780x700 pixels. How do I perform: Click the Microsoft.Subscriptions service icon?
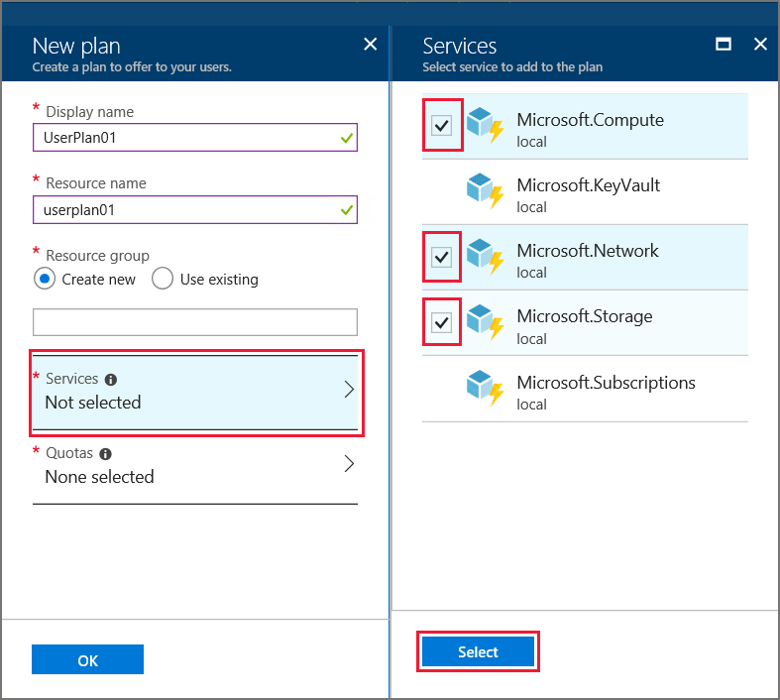point(486,388)
